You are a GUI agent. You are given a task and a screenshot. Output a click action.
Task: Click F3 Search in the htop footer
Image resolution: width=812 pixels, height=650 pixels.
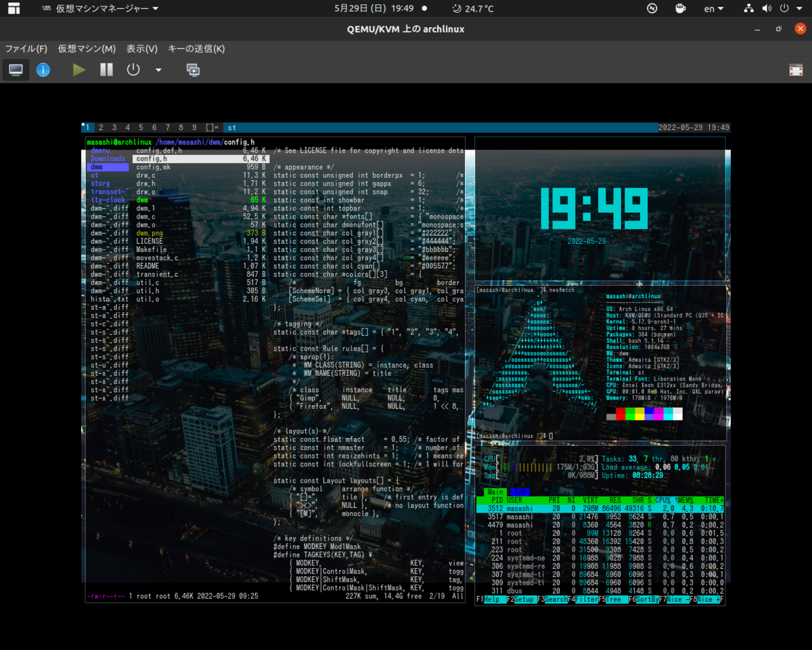(552, 600)
